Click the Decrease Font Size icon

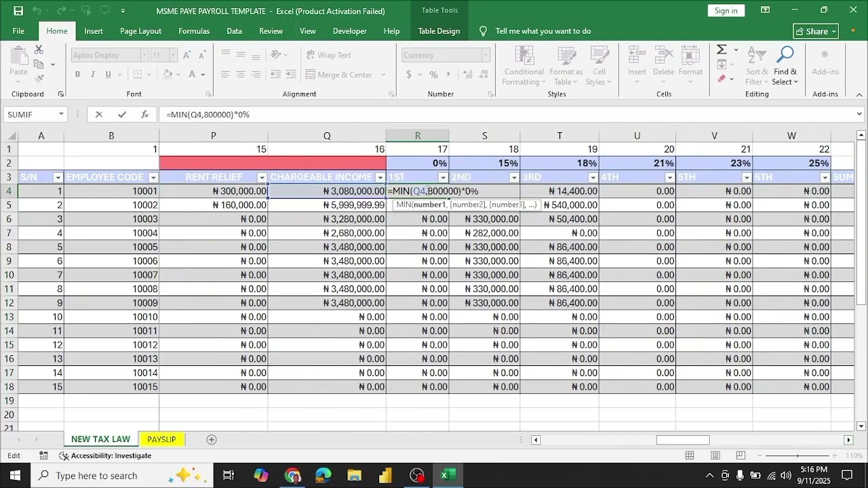[x=202, y=55]
